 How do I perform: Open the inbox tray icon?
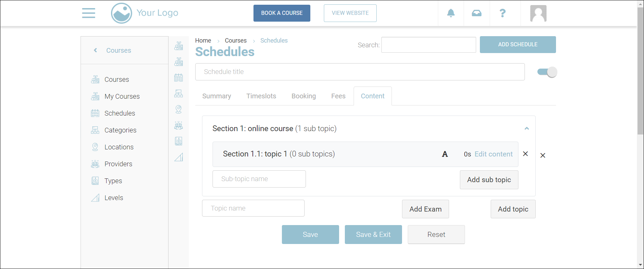476,13
